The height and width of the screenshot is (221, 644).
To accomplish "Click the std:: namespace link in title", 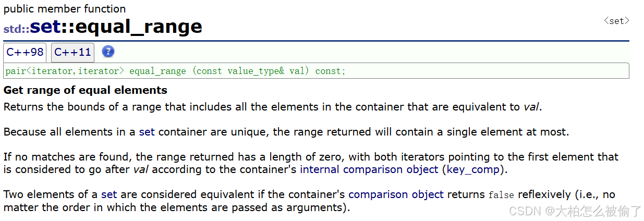I will pyautogui.click(x=16, y=29).
